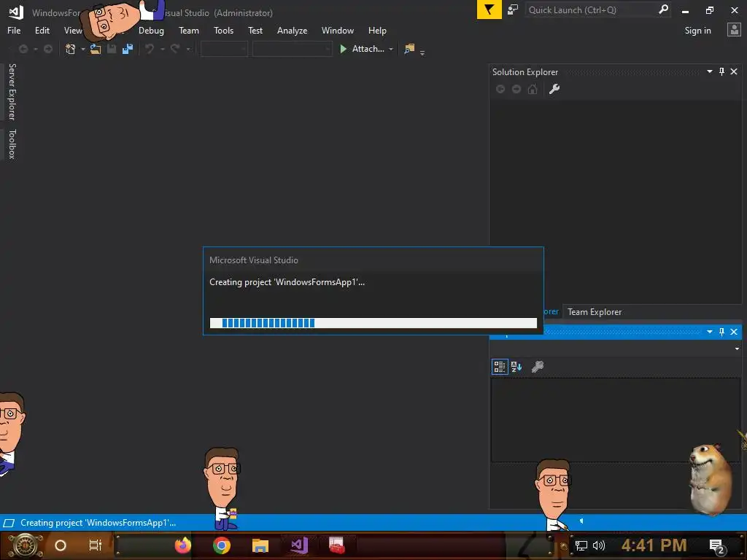The image size is (747, 560).
Task: Click the Attach... start button
Action: 362,49
